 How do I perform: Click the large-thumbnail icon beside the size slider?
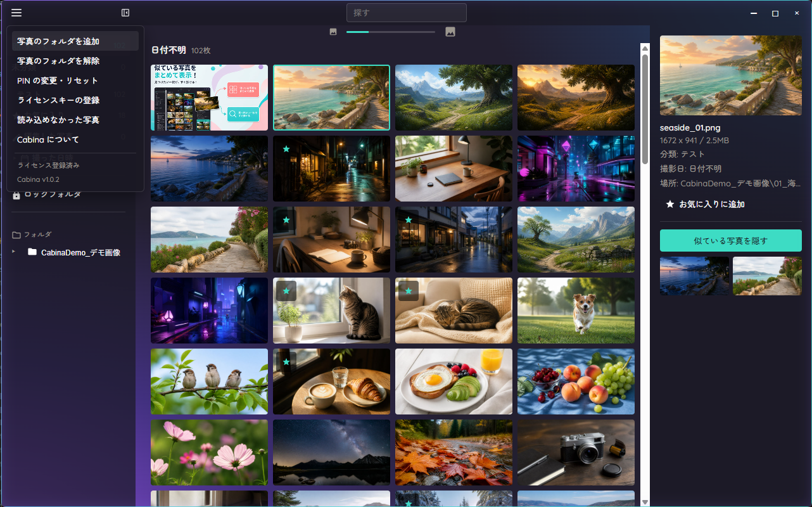450,32
